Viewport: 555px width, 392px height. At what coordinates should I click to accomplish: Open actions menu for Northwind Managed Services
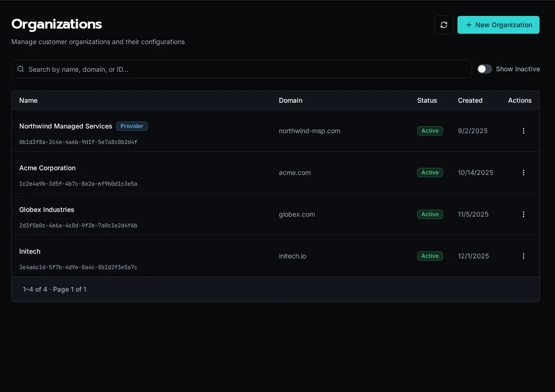coord(523,131)
